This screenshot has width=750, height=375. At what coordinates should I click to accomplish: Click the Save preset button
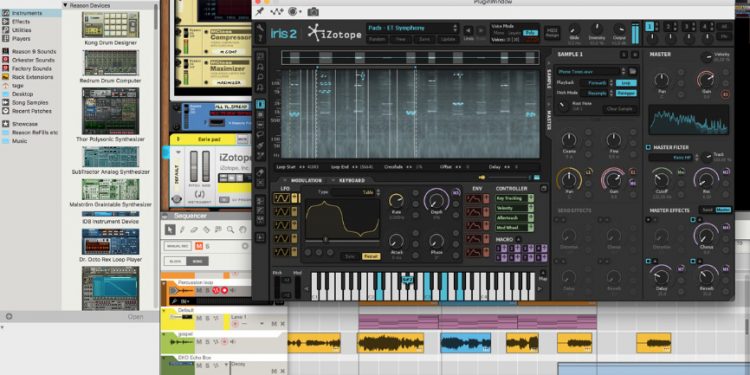[x=425, y=40]
